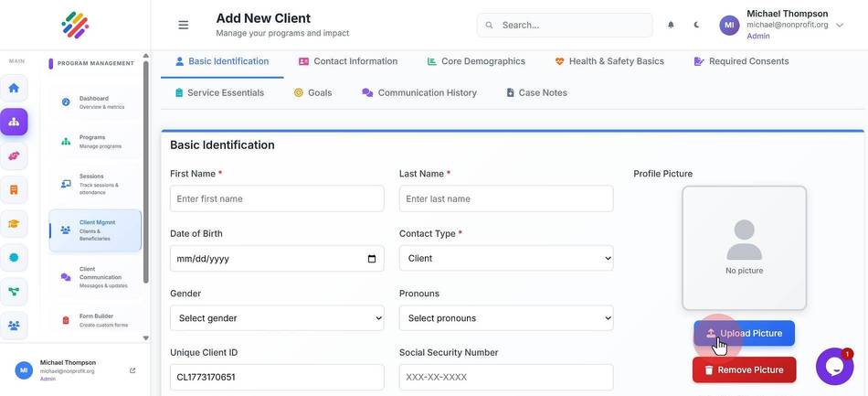Open Client Mgmnt menu item
This screenshot has width=868, height=396.
click(95, 230)
